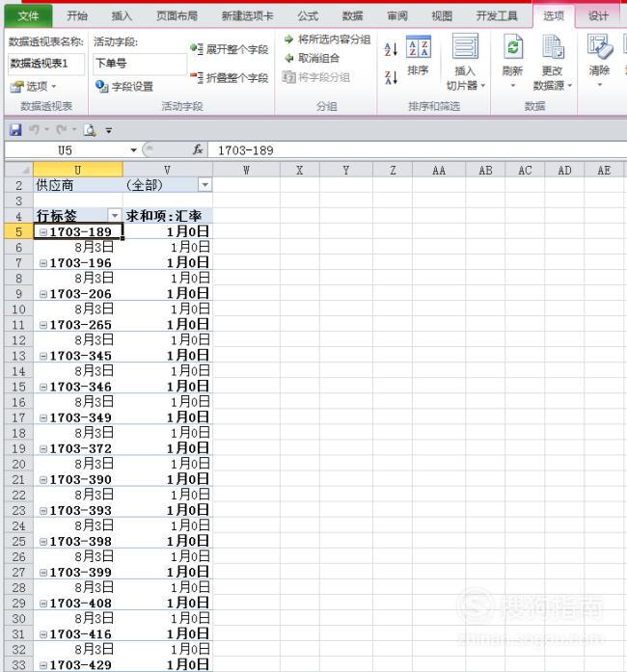Image resolution: width=627 pixels, height=672 pixels.
Task: Open the Name Box dropdown arrow
Action: coord(133,150)
